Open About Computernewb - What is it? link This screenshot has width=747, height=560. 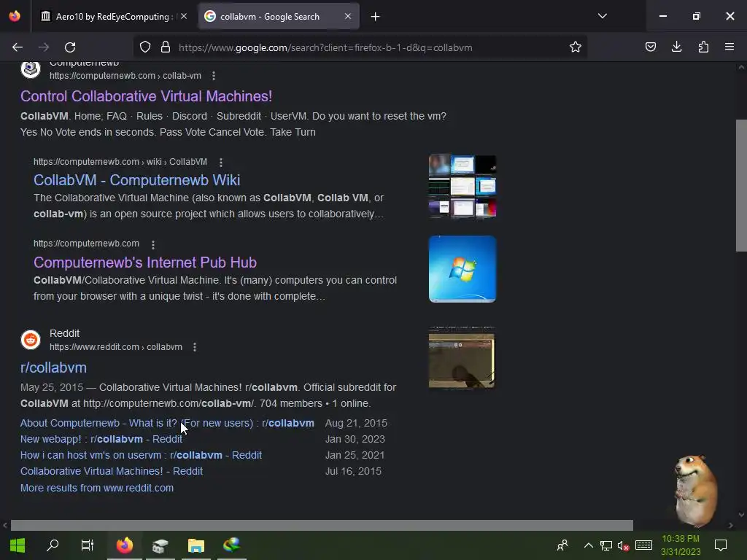(x=167, y=423)
